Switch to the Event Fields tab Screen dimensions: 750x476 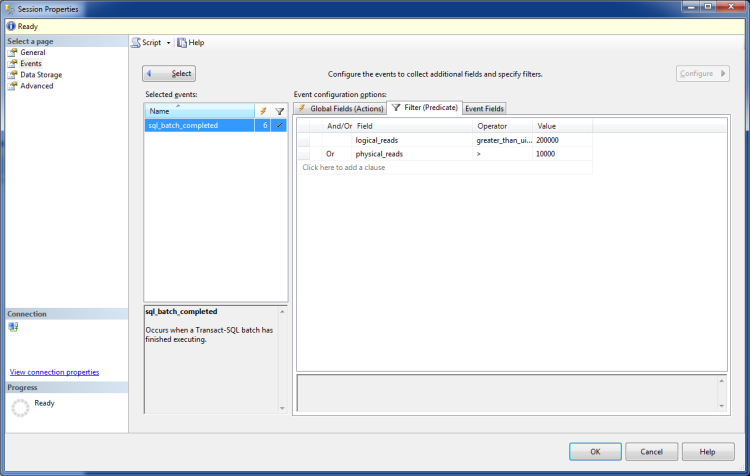pyautogui.click(x=484, y=109)
